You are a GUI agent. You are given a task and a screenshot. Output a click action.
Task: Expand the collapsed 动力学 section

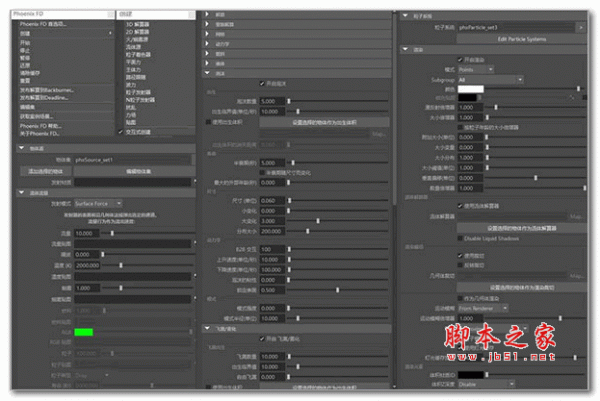click(x=207, y=44)
